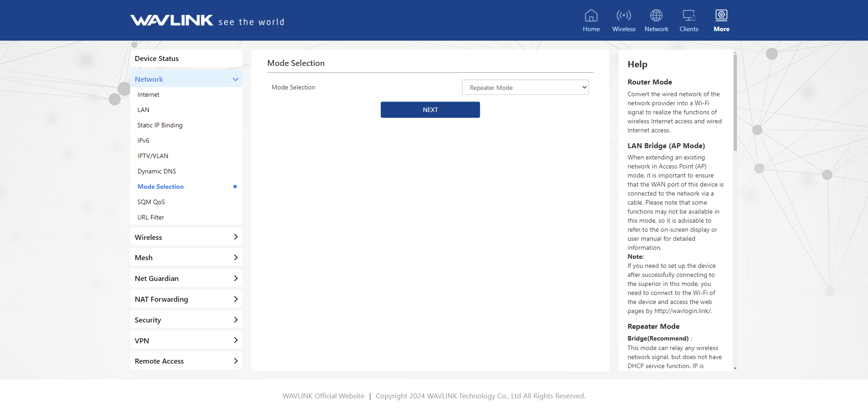Open the SQM QoS settings
868x411 pixels.
(x=151, y=202)
